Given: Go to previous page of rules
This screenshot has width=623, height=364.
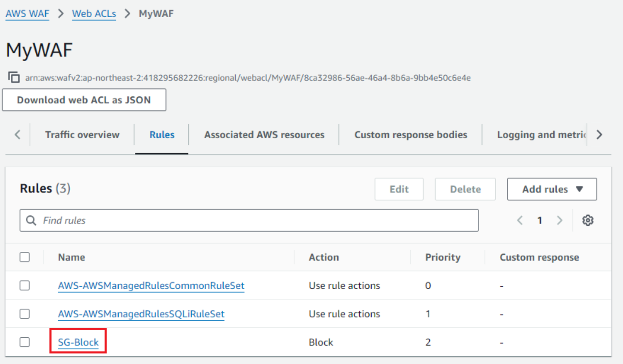Looking at the screenshot, I should [520, 220].
